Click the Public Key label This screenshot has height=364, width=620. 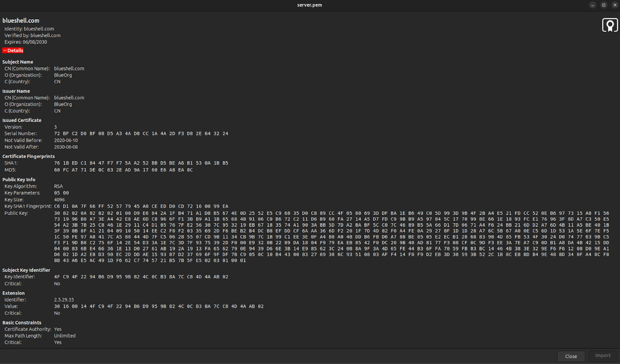point(16,213)
